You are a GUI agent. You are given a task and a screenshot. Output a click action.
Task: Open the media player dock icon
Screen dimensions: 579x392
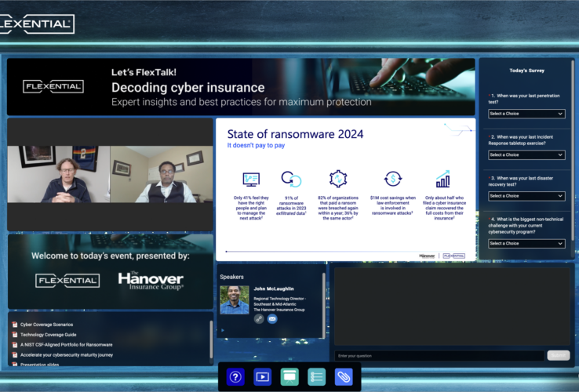click(263, 377)
